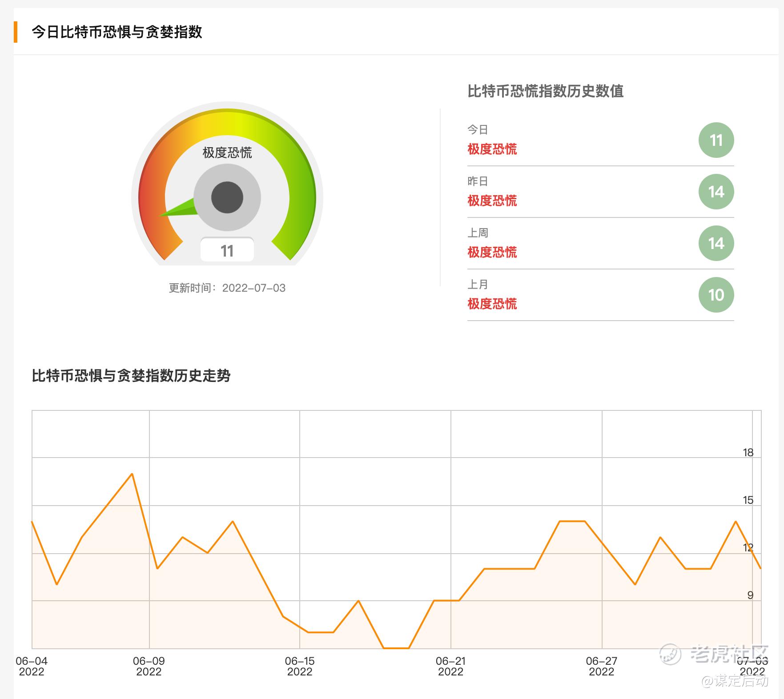784x699 pixels.
Task: Click the highest peak of the orange trend line
Action: click(x=132, y=474)
